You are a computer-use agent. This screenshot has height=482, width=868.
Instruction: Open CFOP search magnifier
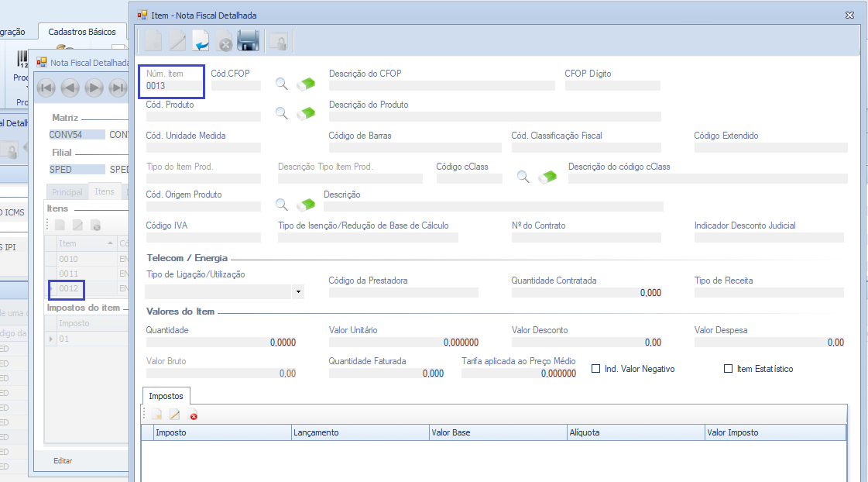[282, 84]
